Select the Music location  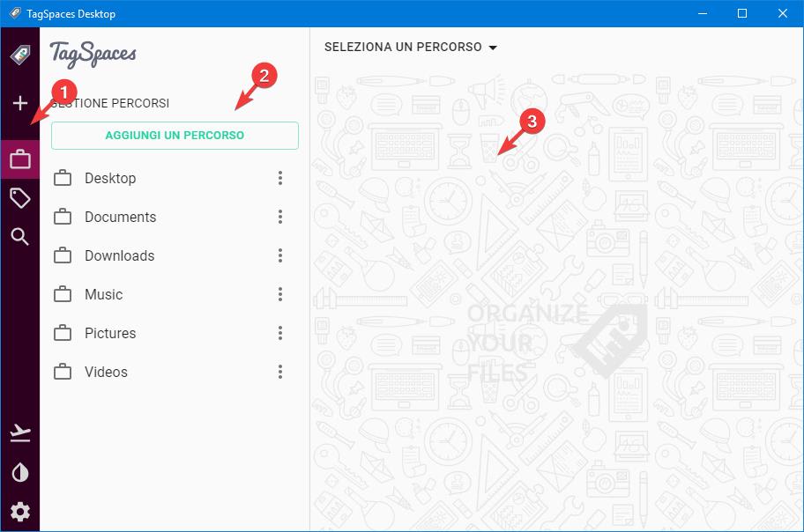[175, 294]
